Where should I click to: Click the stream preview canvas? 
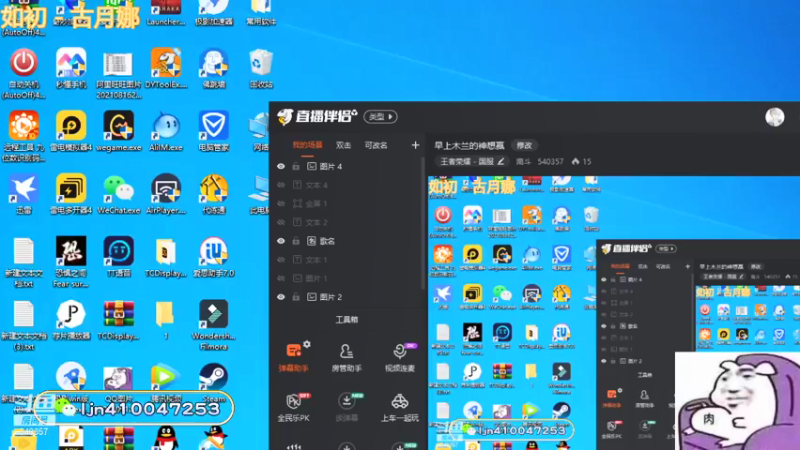[x=614, y=313]
